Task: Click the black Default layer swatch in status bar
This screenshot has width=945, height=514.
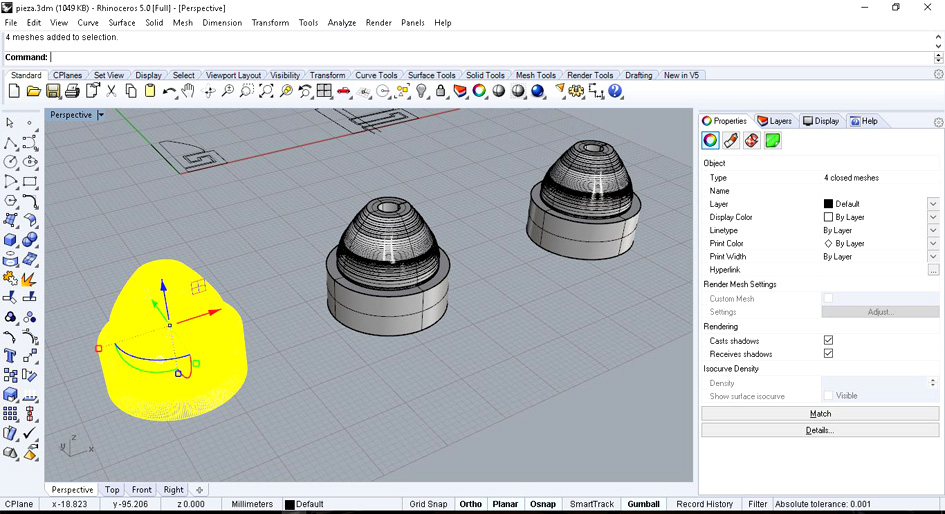Action: point(290,504)
